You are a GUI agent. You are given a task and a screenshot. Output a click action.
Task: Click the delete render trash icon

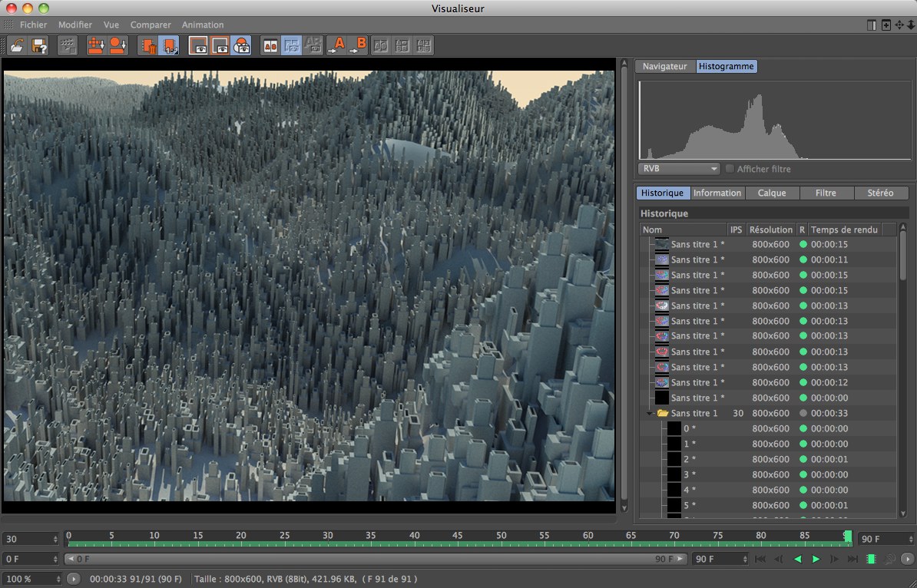(x=148, y=45)
